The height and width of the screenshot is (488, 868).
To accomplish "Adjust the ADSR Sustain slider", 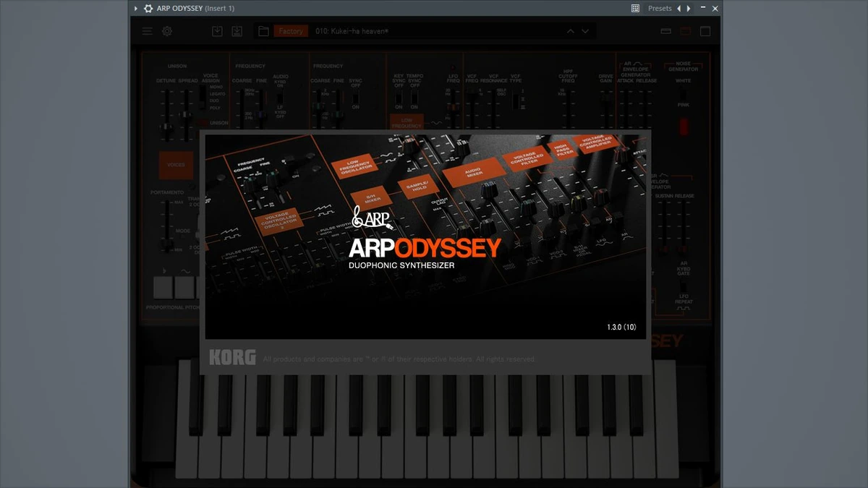I will coord(664,228).
